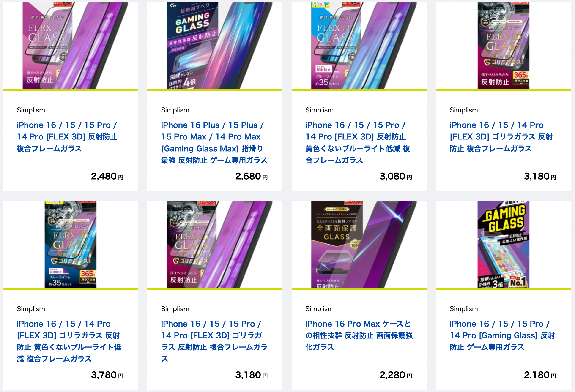The width and height of the screenshot is (575, 392).
Task: Open the iPhone 16 Pro Max full-screen glass image
Action: pyautogui.click(x=359, y=244)
